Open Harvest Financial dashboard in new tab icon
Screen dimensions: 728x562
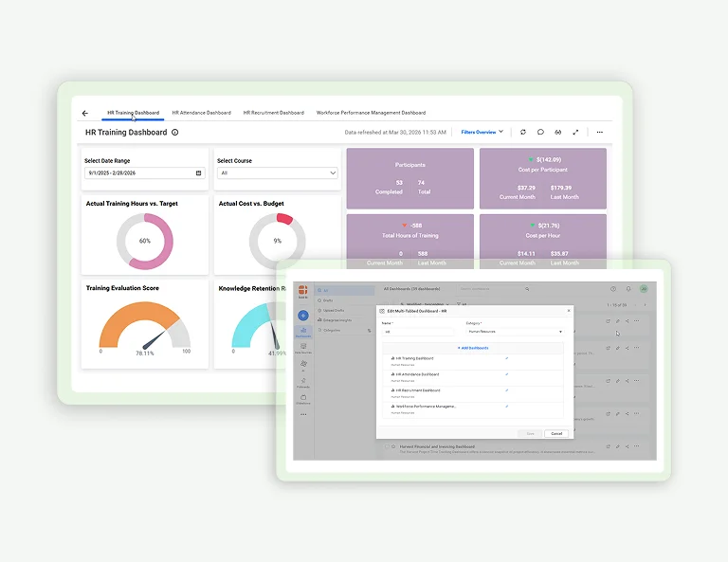click(608, 446)
